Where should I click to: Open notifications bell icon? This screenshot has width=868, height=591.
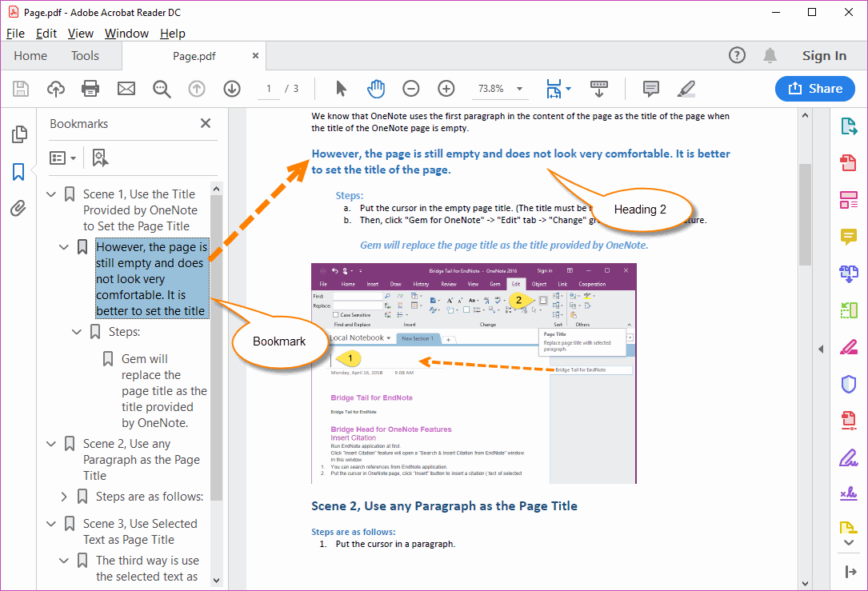(x=770, y=55)
